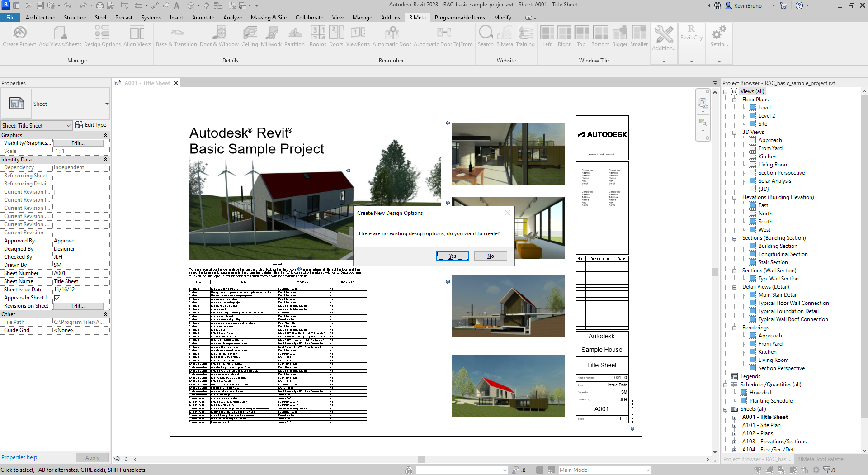This screenshot has width=868, height=475.
Task: Tile window to the Right
Action: pyautogui.click(x=564, y=36)
